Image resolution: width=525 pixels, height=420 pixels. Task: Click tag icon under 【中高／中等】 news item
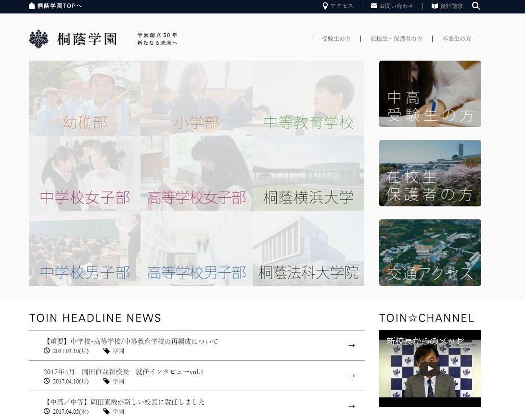click(x=106, y=411)
